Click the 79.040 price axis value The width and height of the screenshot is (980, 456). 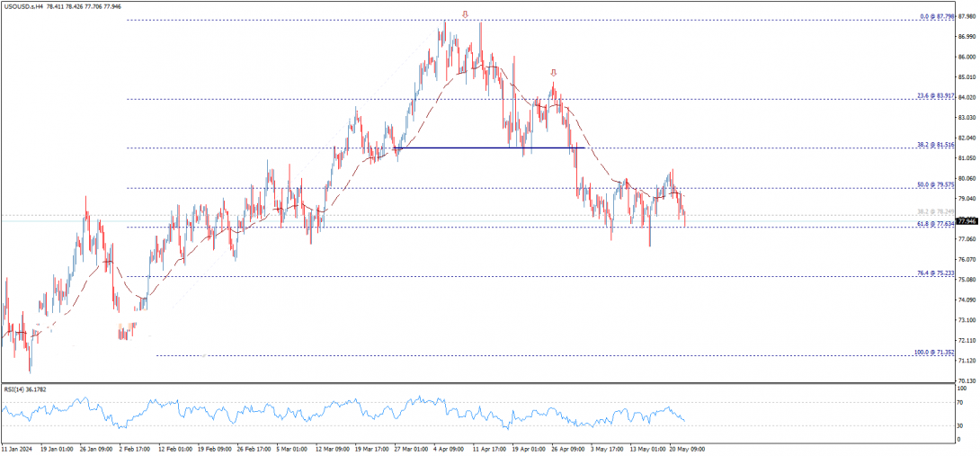(967, 199)
